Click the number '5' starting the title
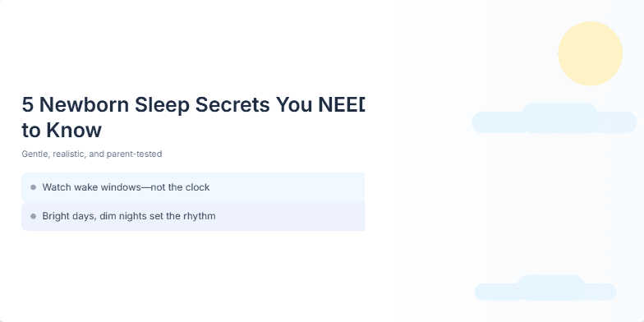644x322 pixels. (28, 105)
